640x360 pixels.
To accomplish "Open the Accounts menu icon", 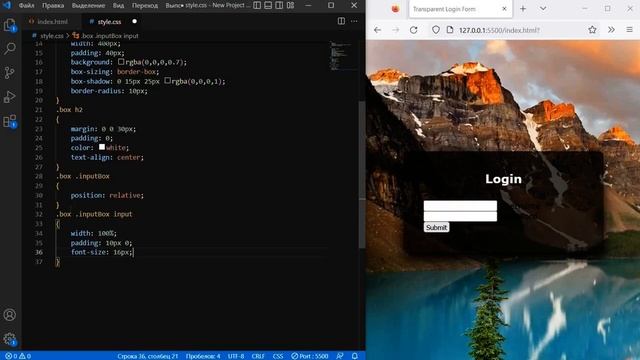I will click(x=10, y=315).
